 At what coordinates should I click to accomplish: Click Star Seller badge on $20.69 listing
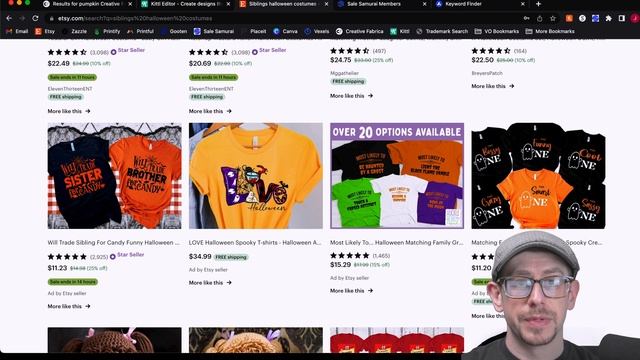[269, 50]
